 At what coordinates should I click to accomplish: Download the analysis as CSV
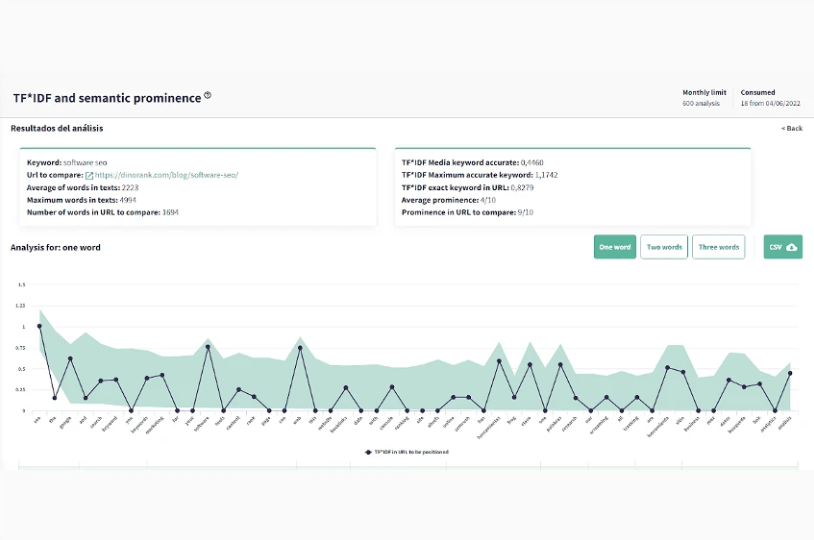(x=783, y=247)
